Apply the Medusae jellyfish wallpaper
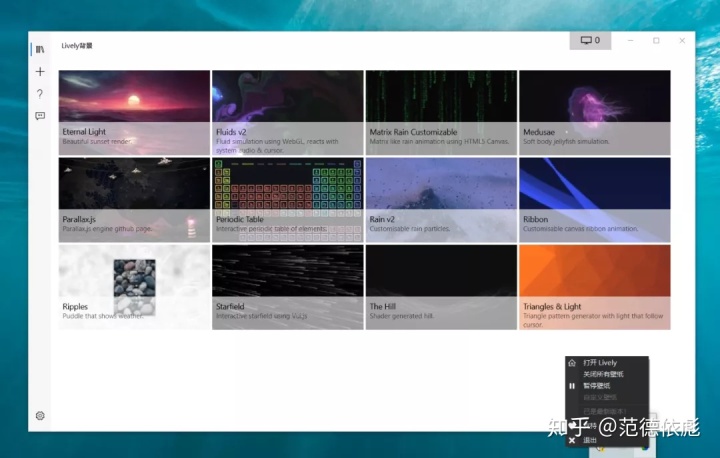Viewport: 720px width, 458px height. (595, 113)
